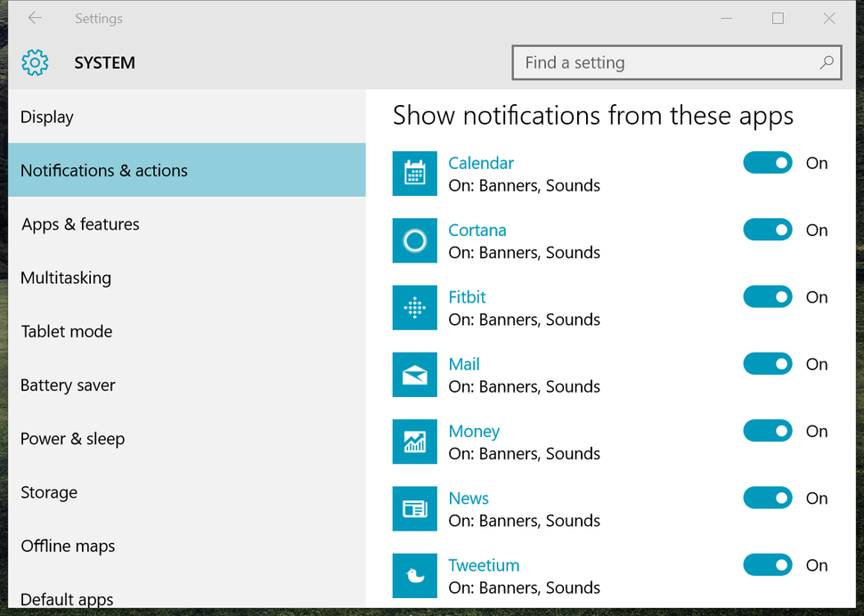864x616 pixels.
Task: Open Offline maps settings
Action: tap(68, 546)
